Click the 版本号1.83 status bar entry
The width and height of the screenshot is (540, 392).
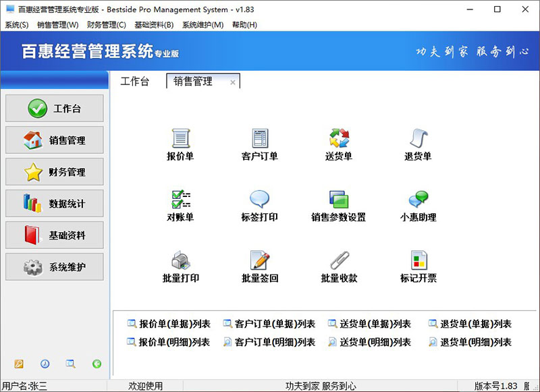[496, 386]
